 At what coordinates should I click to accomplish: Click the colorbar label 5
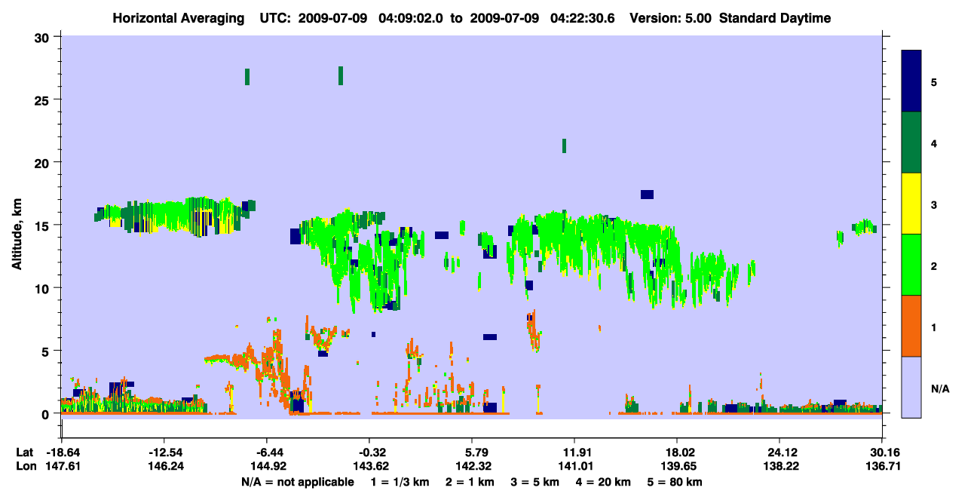(933, 81)
